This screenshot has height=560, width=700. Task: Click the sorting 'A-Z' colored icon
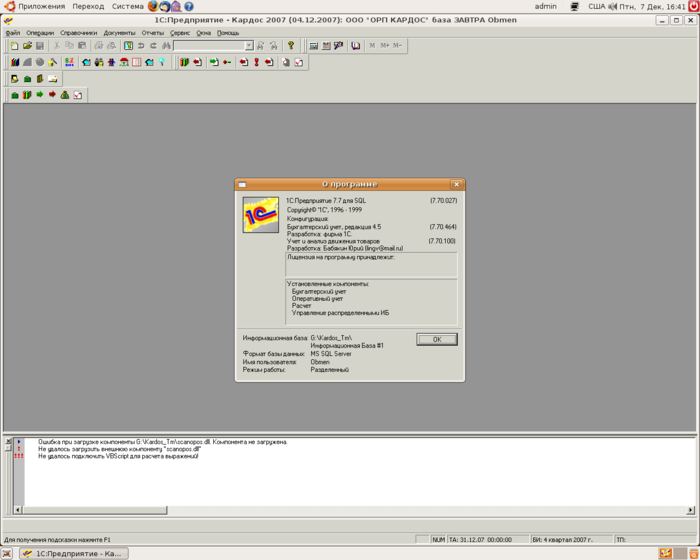[69, 62]
